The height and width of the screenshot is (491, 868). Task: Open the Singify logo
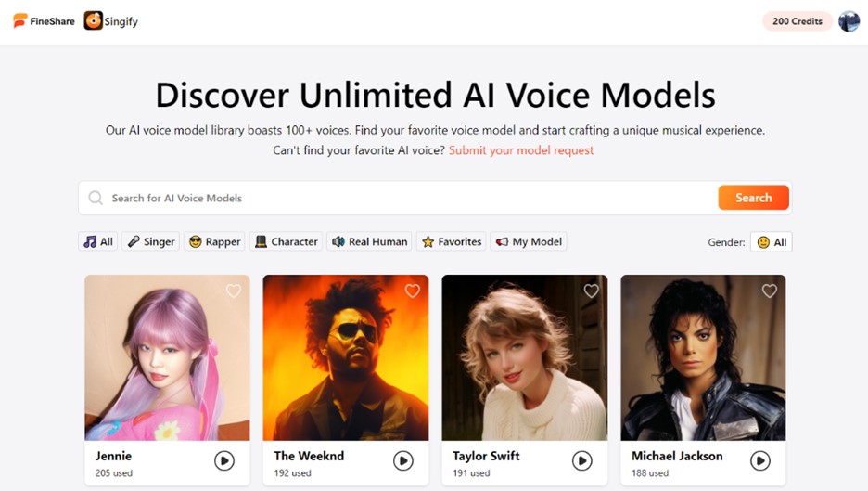coord(111,21)
